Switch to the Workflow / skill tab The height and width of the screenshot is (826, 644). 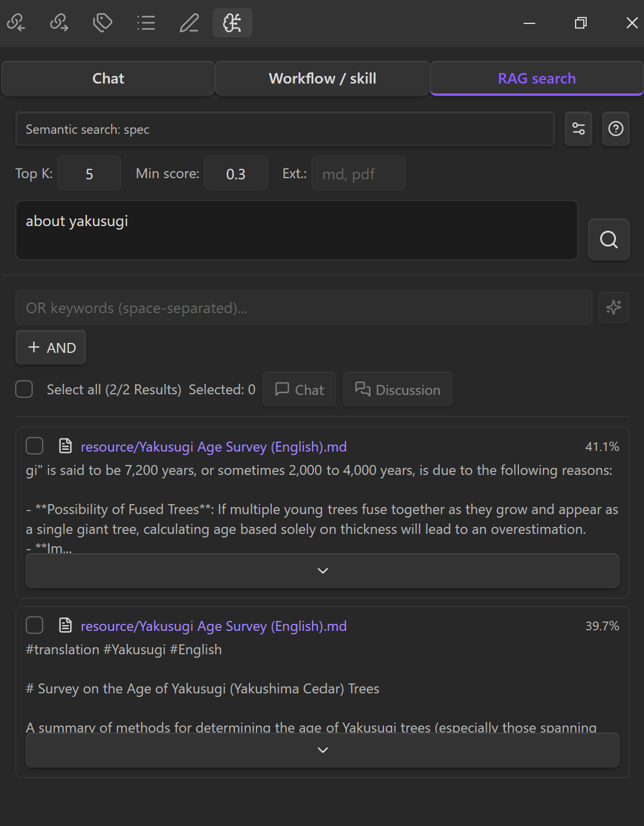[x=323, y=78]
